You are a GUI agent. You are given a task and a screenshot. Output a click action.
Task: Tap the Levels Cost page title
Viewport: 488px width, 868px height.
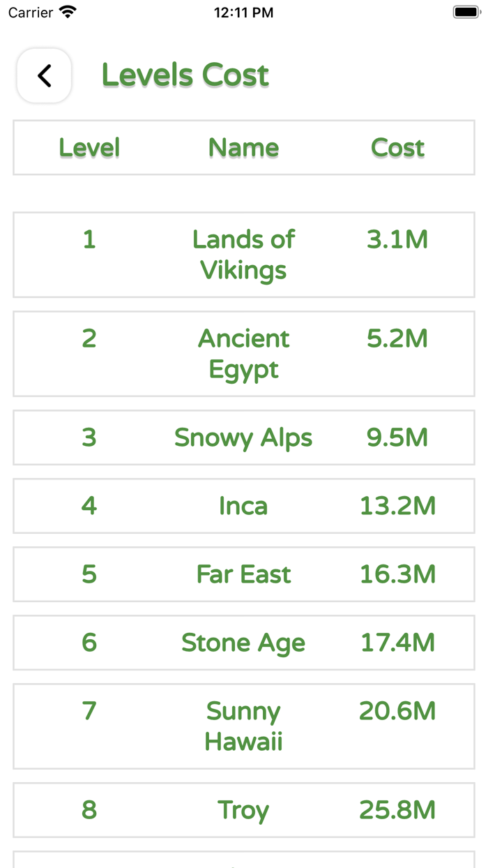coord(185,75)
